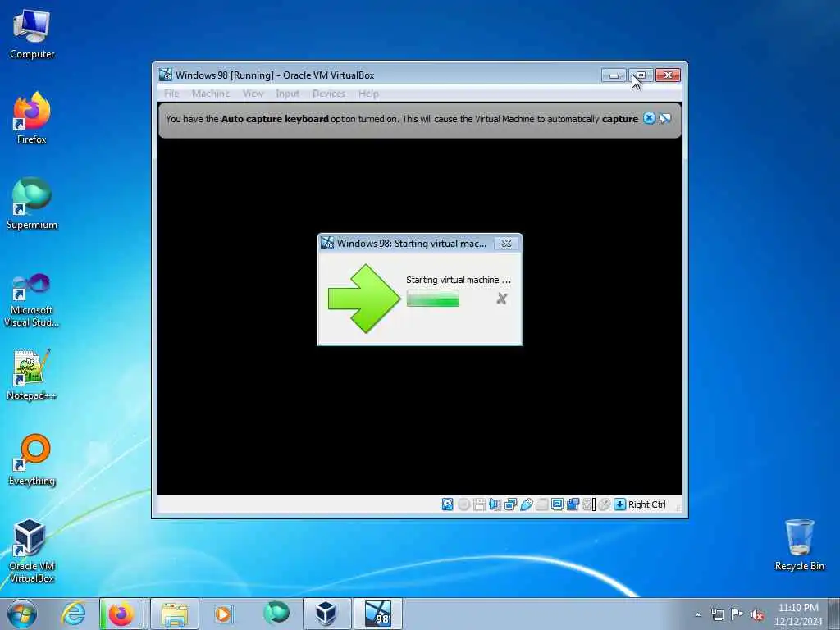
Task: Open the Windows Start menu
Action: click(22, 614)
